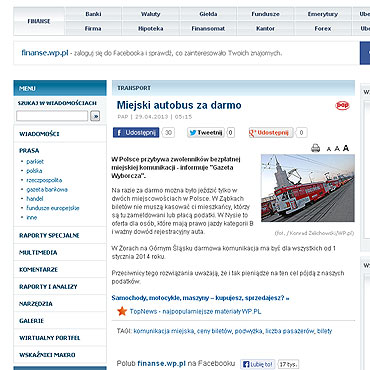Open the Hipoteka navigation tab

(x=151, y=29)
